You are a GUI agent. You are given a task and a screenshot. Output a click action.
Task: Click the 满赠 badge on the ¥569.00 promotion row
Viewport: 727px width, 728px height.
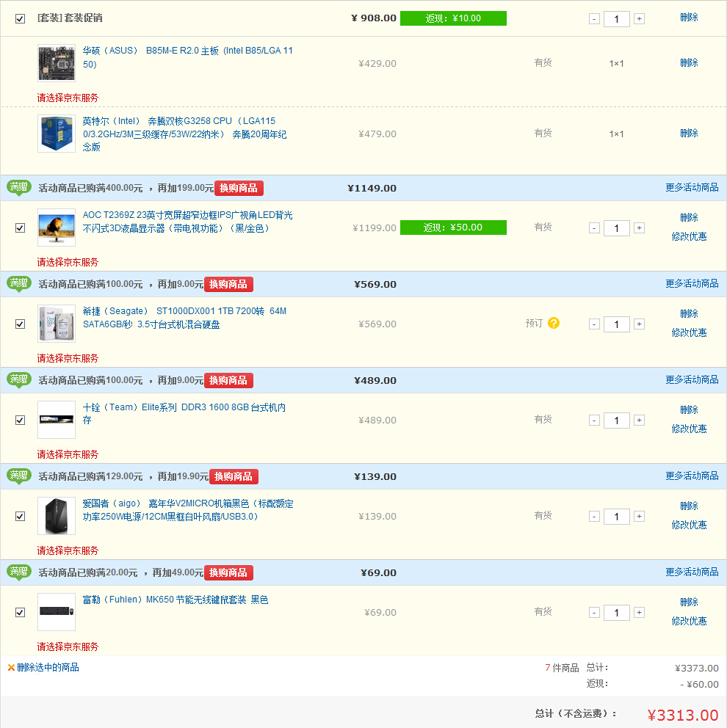[x=19, y=284]
